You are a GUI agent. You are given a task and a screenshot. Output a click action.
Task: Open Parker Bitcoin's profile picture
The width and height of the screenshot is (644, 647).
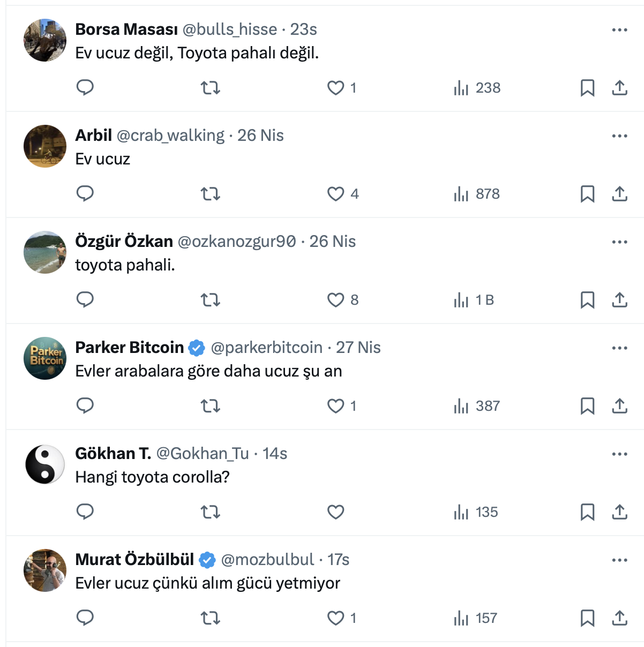click(x=45, y=358)
